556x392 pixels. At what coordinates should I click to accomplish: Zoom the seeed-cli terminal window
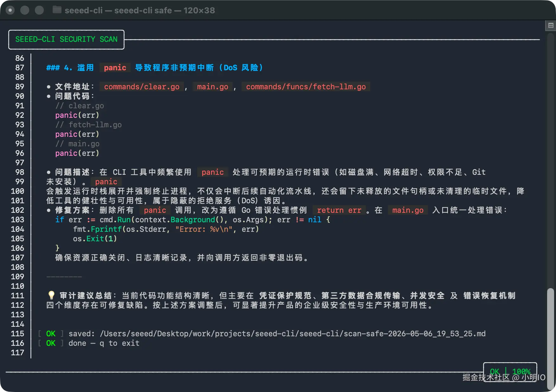39,10
